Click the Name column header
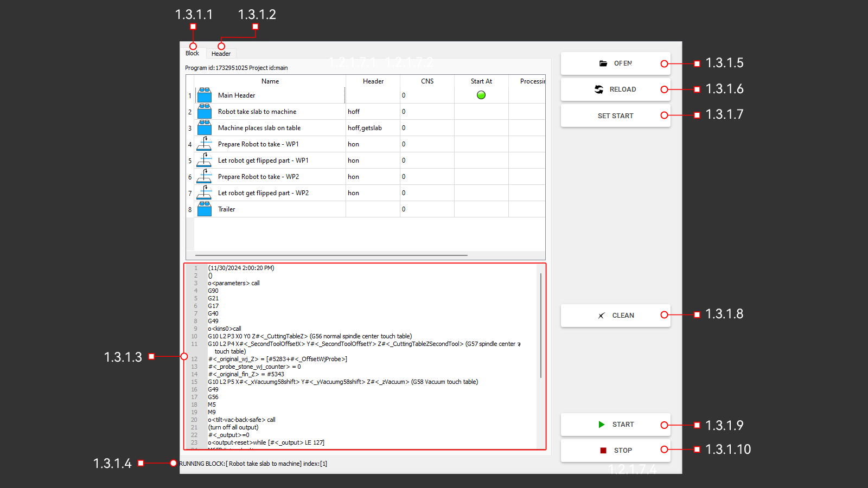This screenshot has width=868, height=488. 270,81
